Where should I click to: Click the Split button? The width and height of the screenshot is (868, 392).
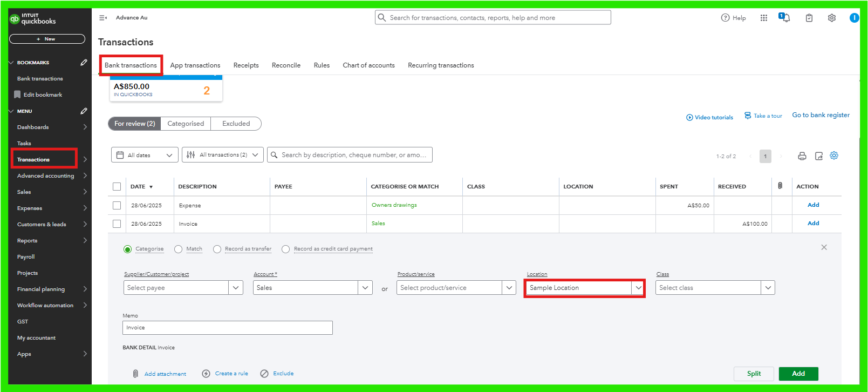[x=754, y=374]
